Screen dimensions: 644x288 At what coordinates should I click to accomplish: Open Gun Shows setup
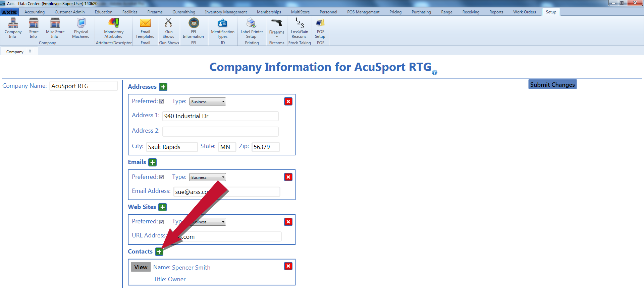pos(168,28)
